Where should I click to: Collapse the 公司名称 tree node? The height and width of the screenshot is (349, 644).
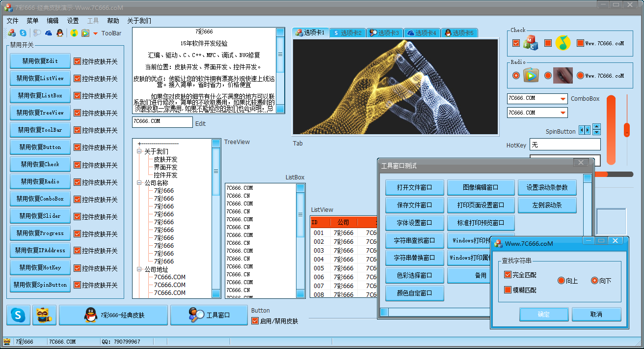[140, 183]
